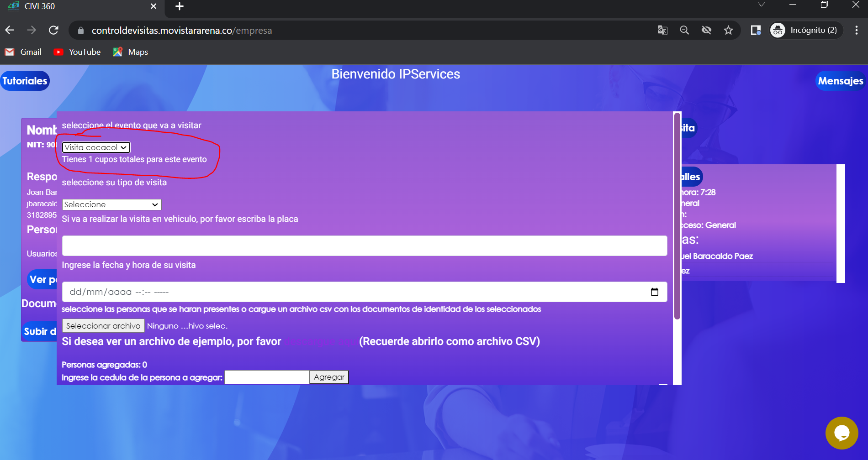
Task: Click the padlock site info icon
Action: point(81,31)
